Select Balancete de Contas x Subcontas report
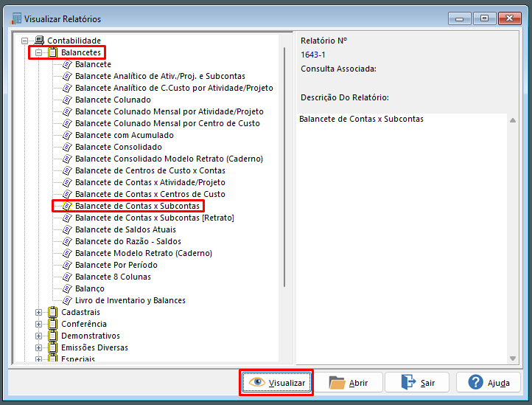Screen dimensions: 532x405 point(137,206)
